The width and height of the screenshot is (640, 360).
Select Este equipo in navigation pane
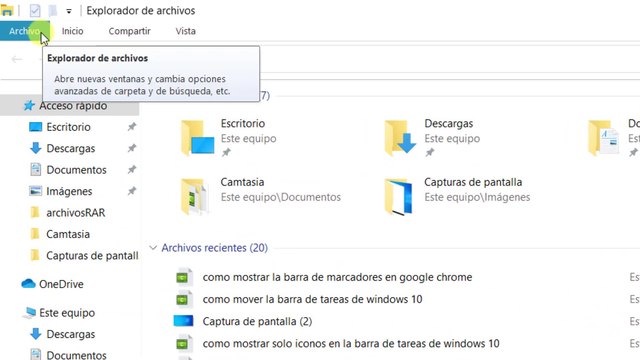(x=67, y=313)
